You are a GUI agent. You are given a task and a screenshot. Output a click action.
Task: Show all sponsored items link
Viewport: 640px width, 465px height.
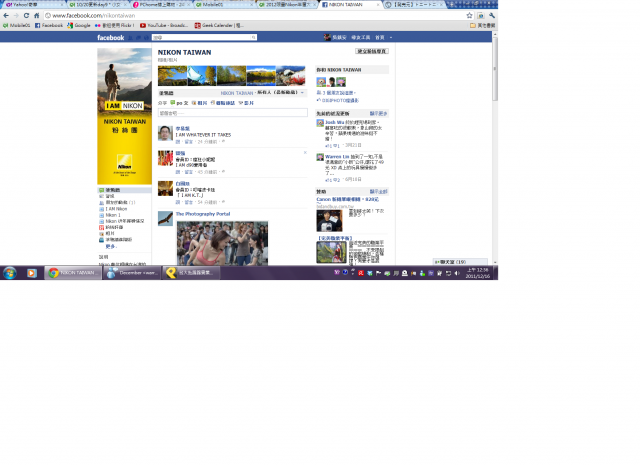[x=378, y=191]
